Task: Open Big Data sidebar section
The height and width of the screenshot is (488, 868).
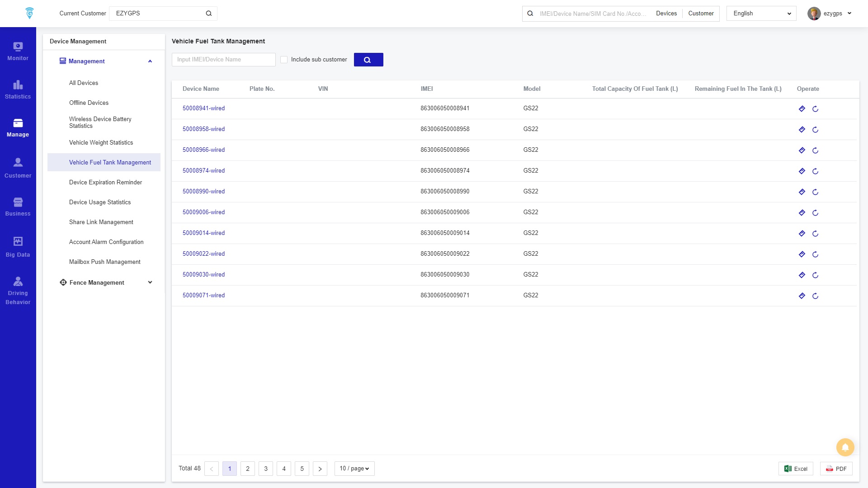Action: click(x=18, y=247)
